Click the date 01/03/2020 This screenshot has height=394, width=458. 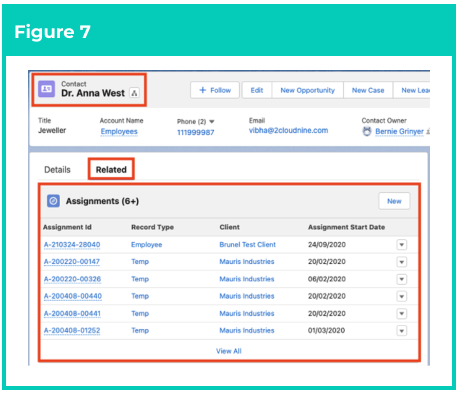coord(326,330)
